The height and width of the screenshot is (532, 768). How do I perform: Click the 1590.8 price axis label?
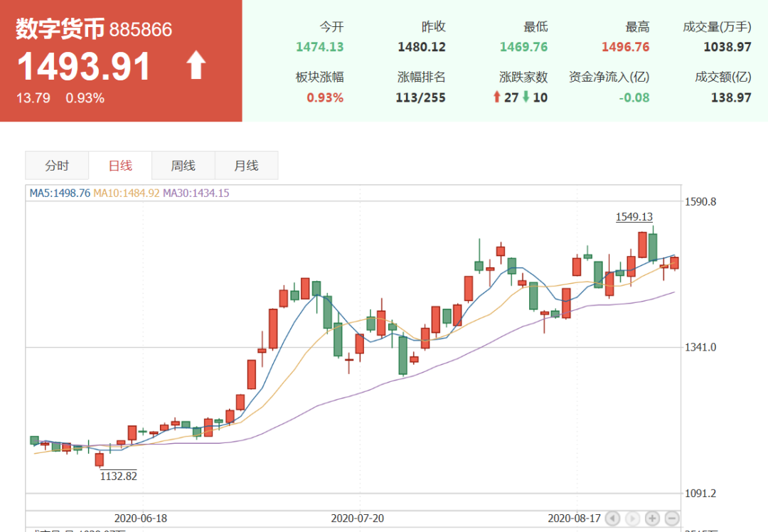[x=700, y=202]
